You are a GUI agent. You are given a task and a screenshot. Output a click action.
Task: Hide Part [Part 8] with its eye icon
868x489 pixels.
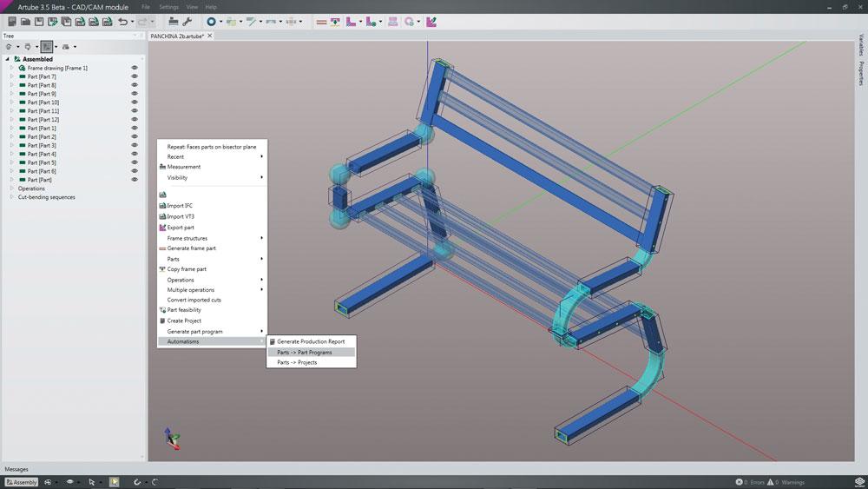point(134,85)
